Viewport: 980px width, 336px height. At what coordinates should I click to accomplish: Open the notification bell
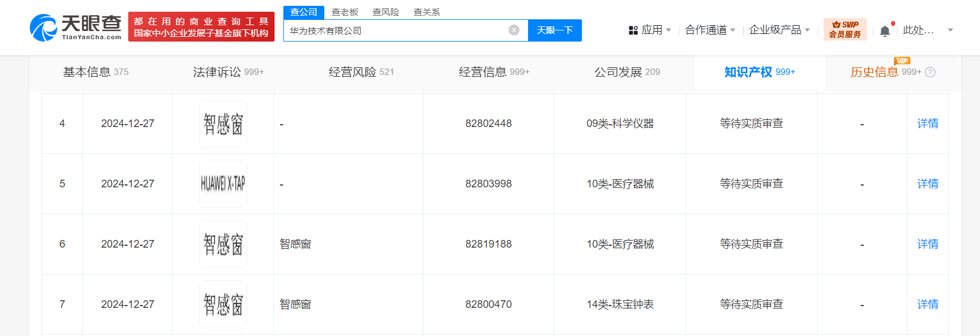click(x=885, y=31)
